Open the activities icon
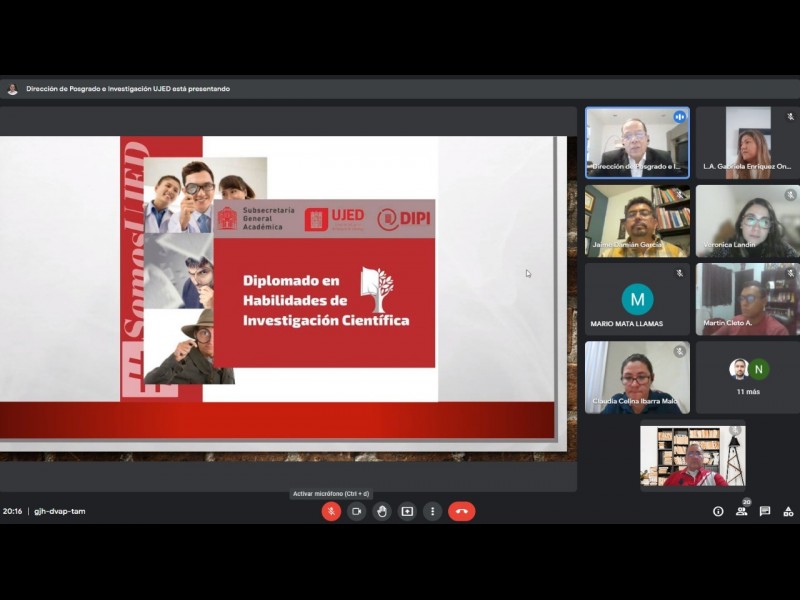 click(x=788, y=511)
